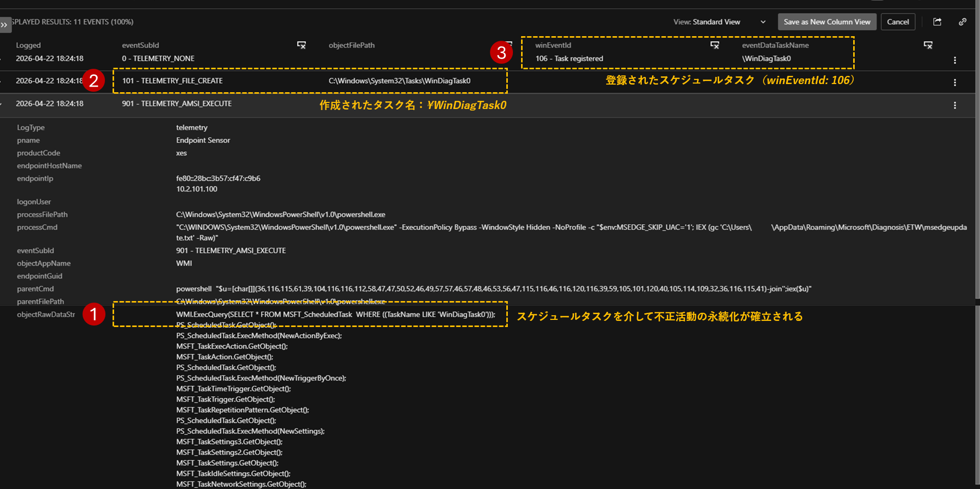
Task: Click the processCmd ExecutionPolicy Bypass command line
Action: (x=571, y=232)
